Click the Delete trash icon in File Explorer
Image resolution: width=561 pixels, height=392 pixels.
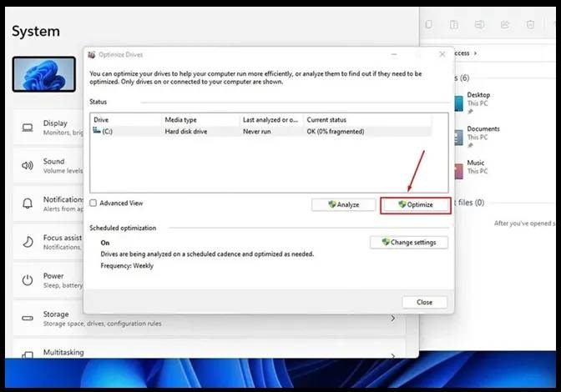point(530,24)
